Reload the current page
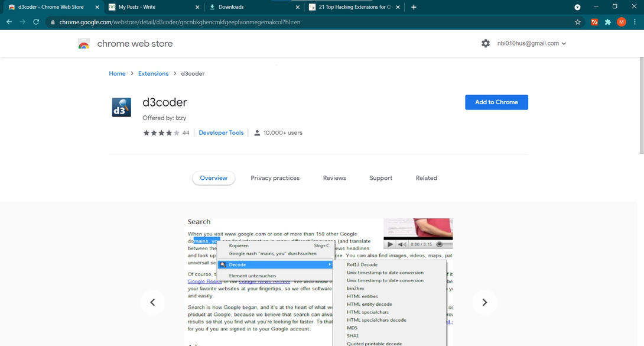Image resolution: width=644 pixels, height=346 pixels. pos(36,22)
